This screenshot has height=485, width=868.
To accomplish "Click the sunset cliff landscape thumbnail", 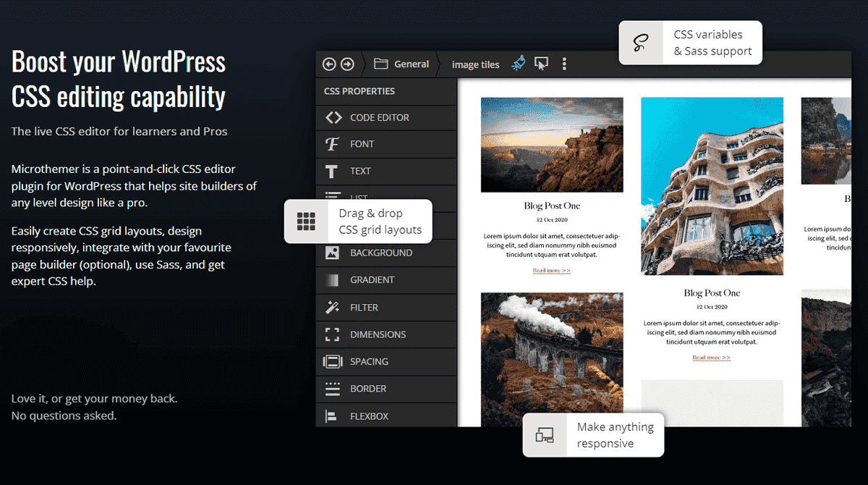I will coord(552,145).
